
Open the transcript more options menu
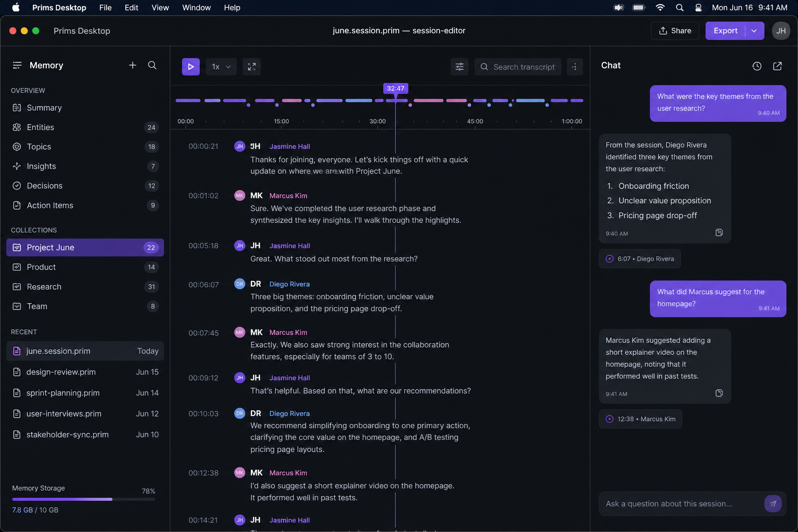(x=575, y=66)
